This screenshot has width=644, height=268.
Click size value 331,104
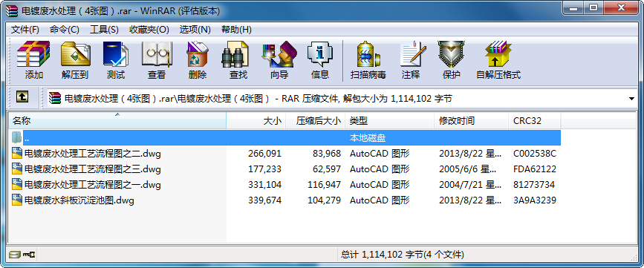point(265,185)
